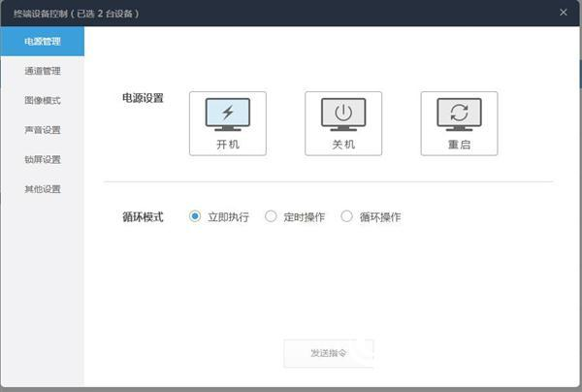The image size is (582, 392).
Task: Select the 立即执行 radio option
Action: click(x=195, y=216)
